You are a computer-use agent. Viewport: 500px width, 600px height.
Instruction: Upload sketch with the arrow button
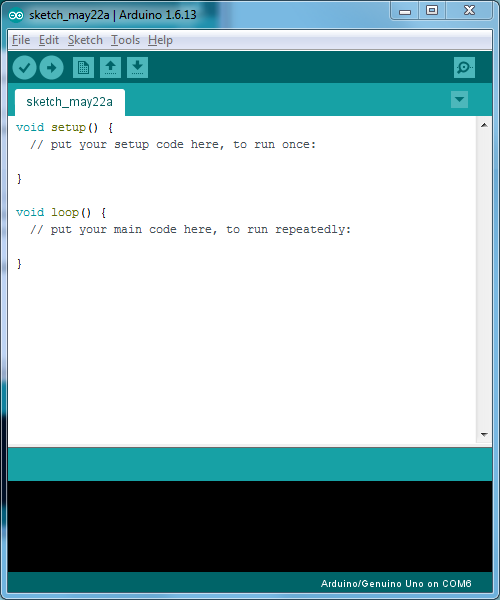52,68
